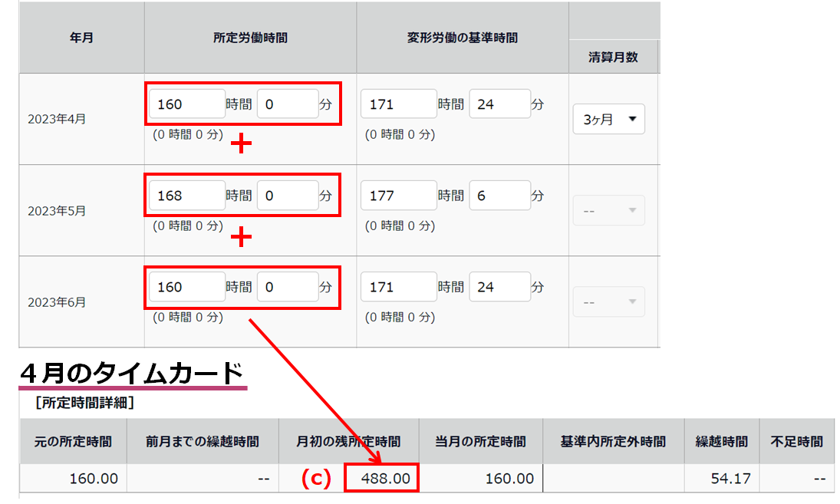Focus June 基準時間 minutes field showing 24

(499, 287)
